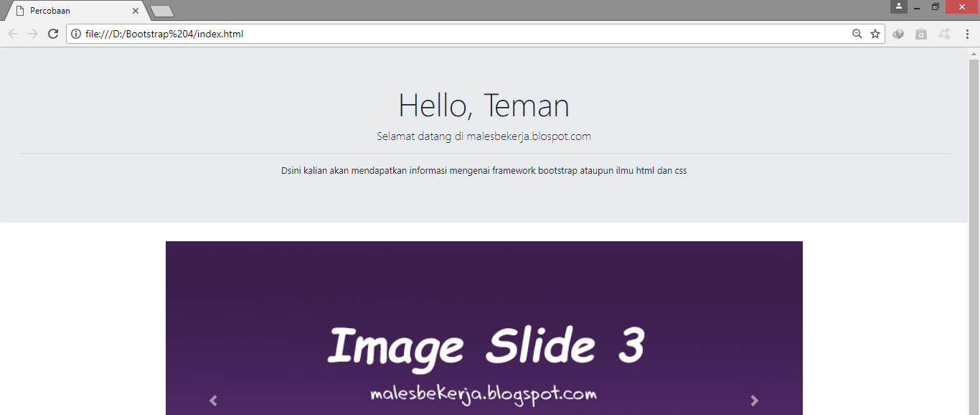Click the Image Slide 3 carousel image

(484, 328)
